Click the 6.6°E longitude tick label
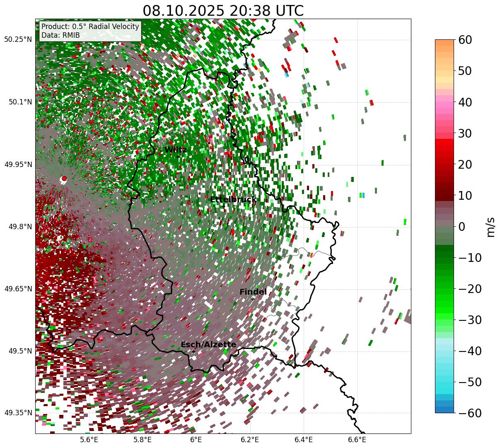This screenshot has height=448, width=500. tap(357, 440)
